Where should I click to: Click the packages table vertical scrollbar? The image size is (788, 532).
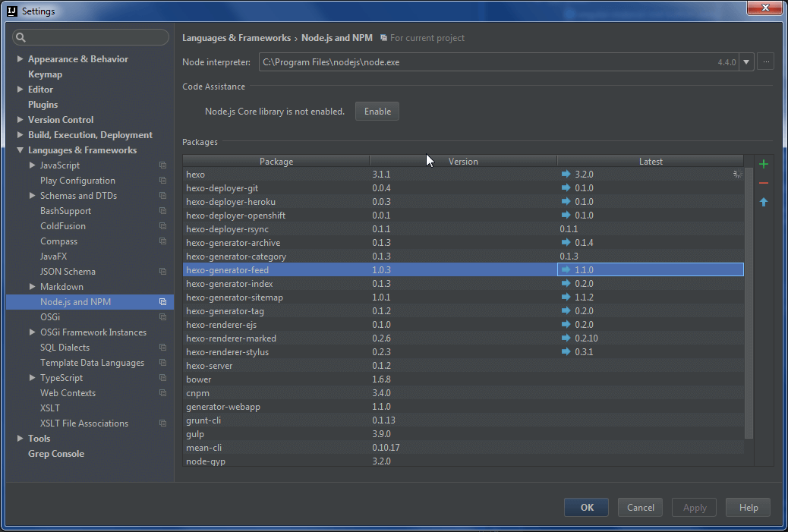click(749, 303)
